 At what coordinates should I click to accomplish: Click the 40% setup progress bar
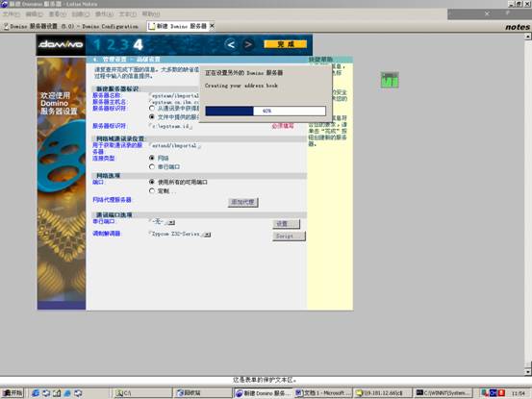pyautogui.click(x=266, y=111)
